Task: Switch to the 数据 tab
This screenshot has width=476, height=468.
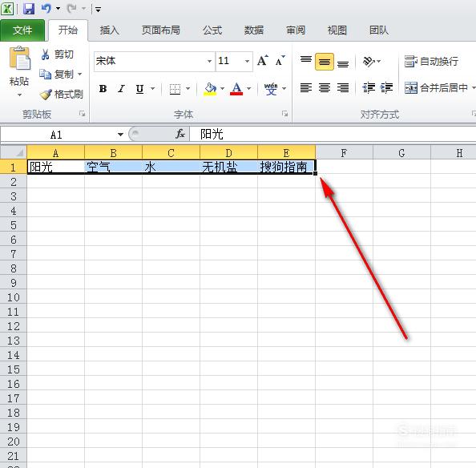Action: [x=254, y=30]
